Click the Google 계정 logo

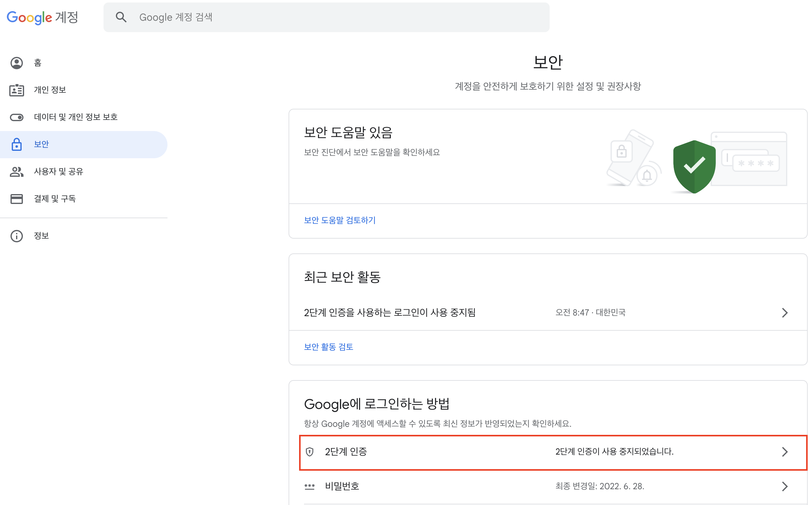click(42, 17)
